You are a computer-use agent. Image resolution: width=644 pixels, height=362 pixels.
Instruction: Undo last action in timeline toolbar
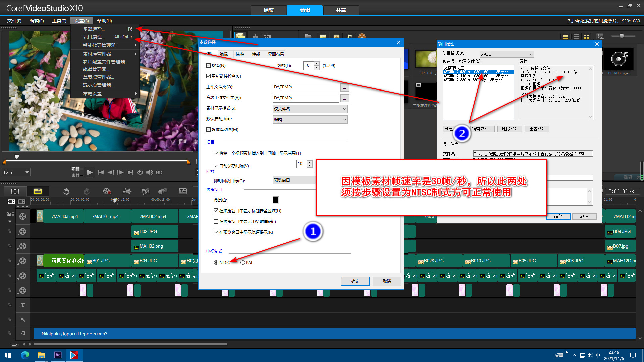[66, 191]
